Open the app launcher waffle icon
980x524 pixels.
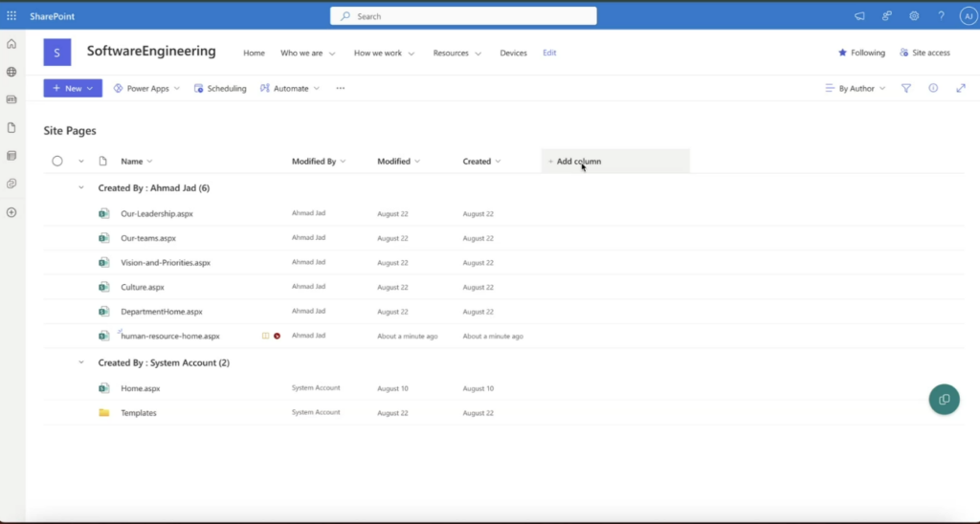pyautogui.click(x=11, y=16)
